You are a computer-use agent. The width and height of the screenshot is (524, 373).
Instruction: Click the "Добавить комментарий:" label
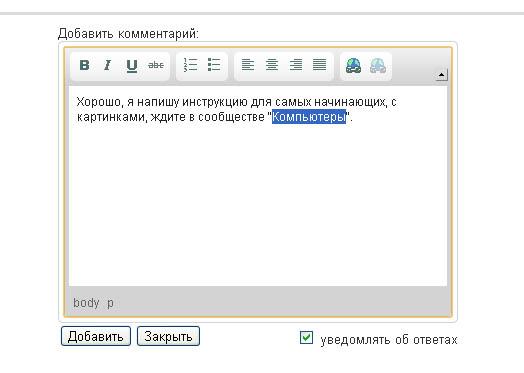pyautogui.click(x=128, y=34)
